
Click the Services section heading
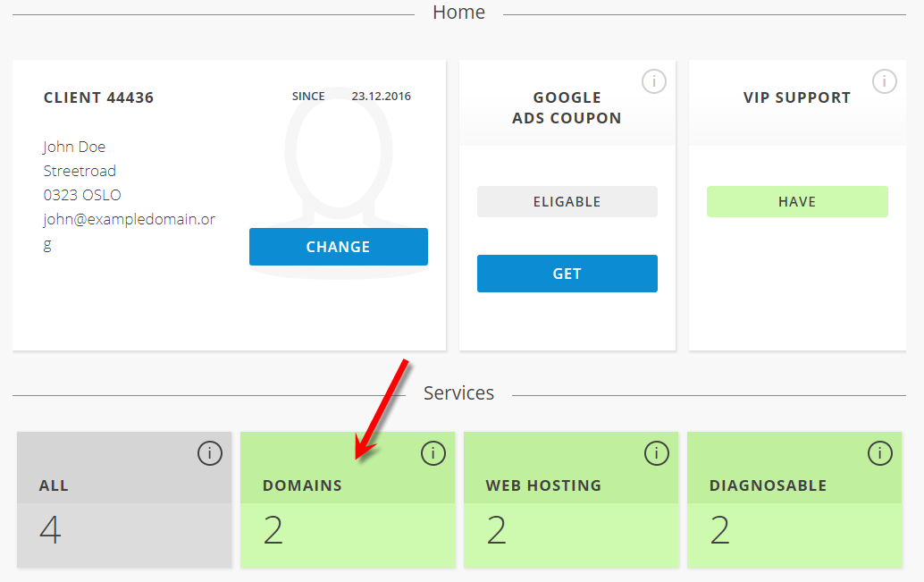[459, 393]
